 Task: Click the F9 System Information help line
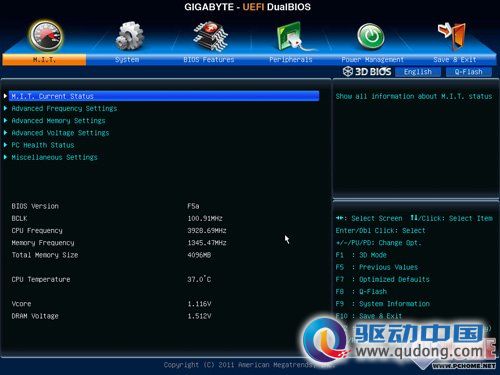tap(383, 304)
